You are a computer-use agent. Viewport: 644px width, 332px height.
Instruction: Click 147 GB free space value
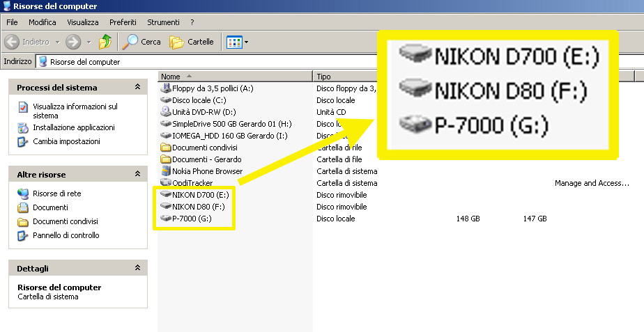(x=535, y=219)
